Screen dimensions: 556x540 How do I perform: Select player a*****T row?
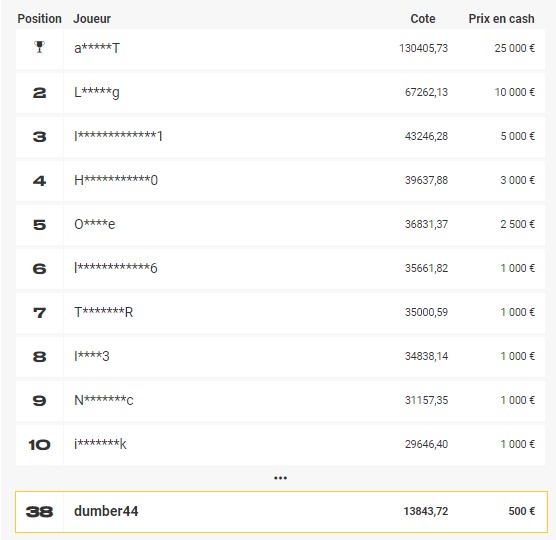tap(280, 49)
